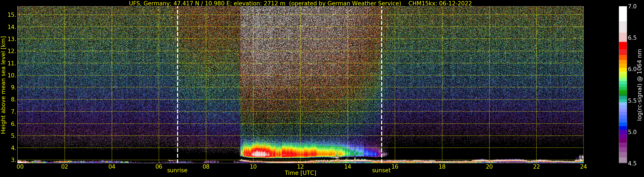Pick the bright red band in the colorbar

tap(623, 46)
